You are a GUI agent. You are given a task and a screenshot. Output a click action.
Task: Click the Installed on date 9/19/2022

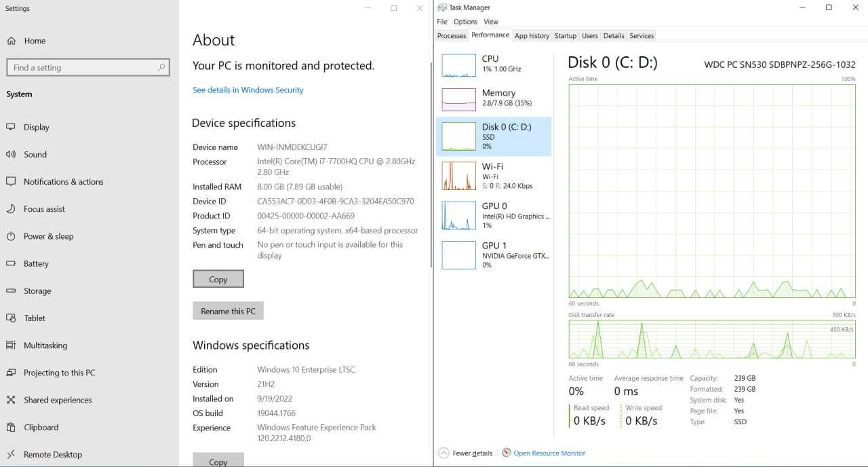[x=275, y=398]
